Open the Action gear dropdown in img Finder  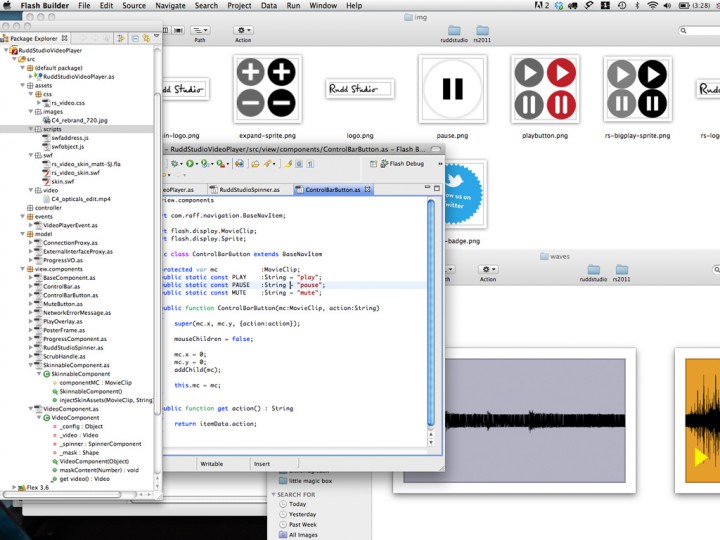pyautogui.click(x=243, y=30)
